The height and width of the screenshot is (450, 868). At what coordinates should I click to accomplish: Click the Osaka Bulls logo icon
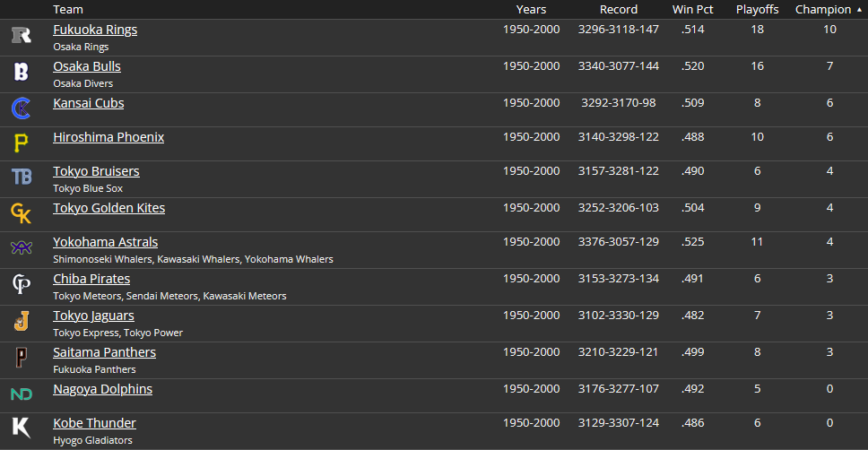click(x=22, y=73)
